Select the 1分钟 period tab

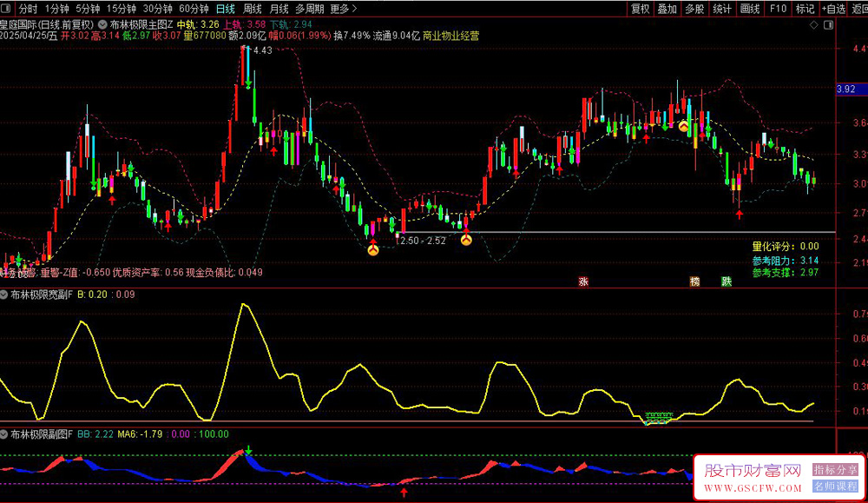57,9
